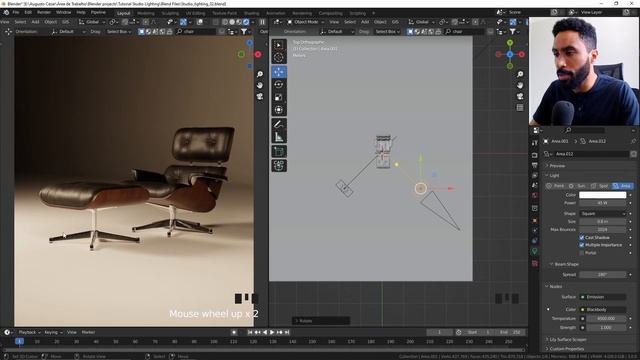640x360 pixels.
Task: Select the Cursor tool in right viewport toolbar
Action: click(x=279, y=58)
